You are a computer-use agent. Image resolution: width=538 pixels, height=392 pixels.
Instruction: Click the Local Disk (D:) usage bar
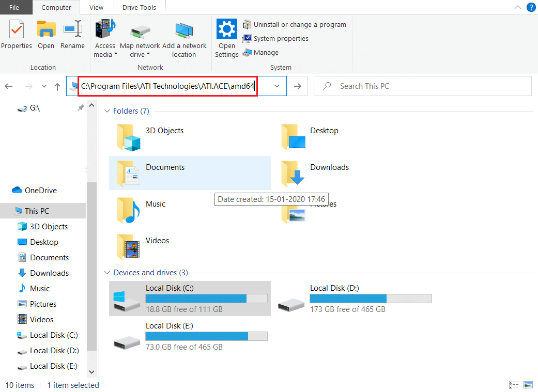click(x=371, y=299)
